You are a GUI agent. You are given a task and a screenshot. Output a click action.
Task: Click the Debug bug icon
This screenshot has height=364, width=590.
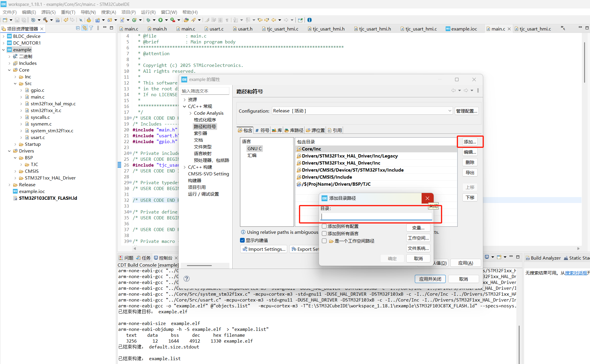click(x=148, y=20)
